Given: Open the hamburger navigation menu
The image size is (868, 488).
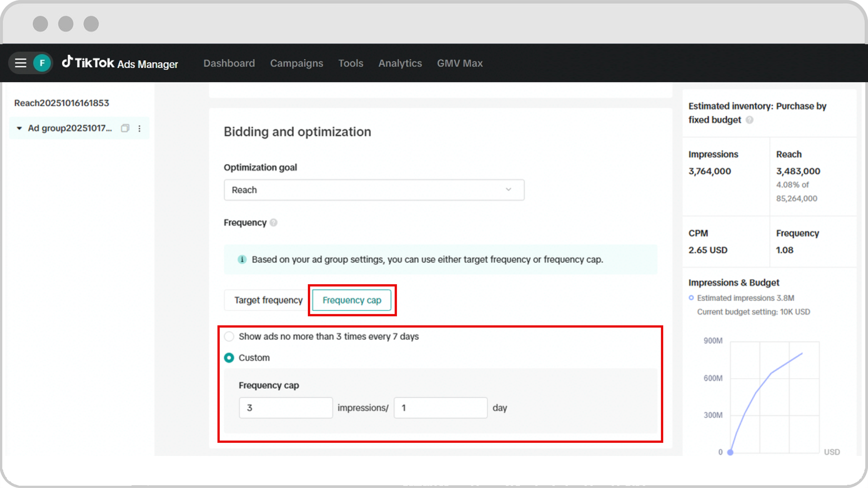Looking at the screenshot, I should coord(21,63).
